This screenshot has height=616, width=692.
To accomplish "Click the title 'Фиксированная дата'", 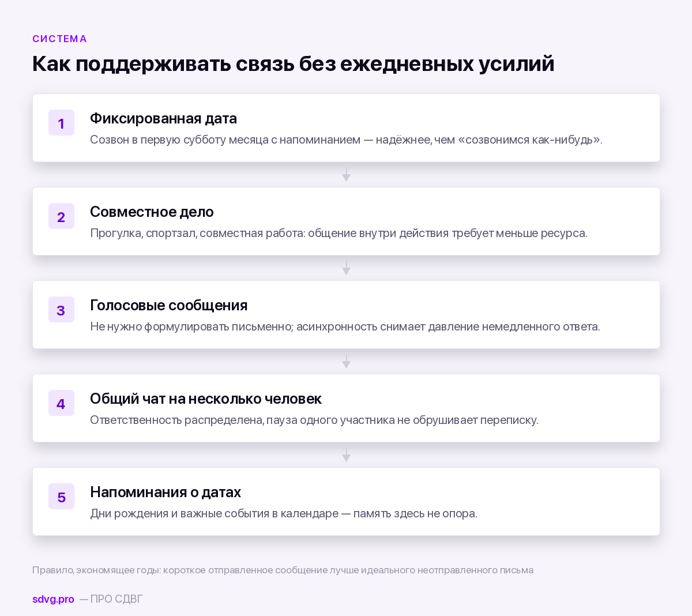I will pos(163,118).
